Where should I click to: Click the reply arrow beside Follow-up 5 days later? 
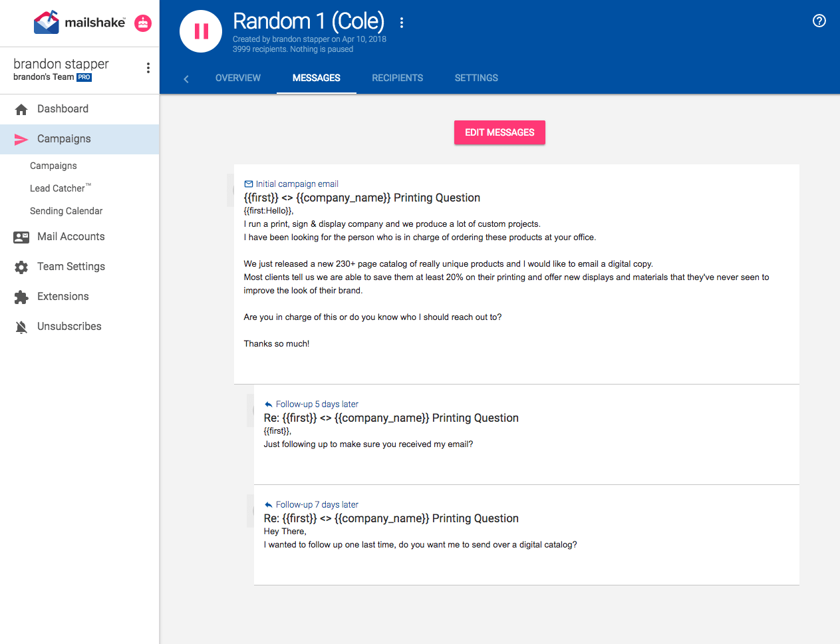(x=269, y=404)
